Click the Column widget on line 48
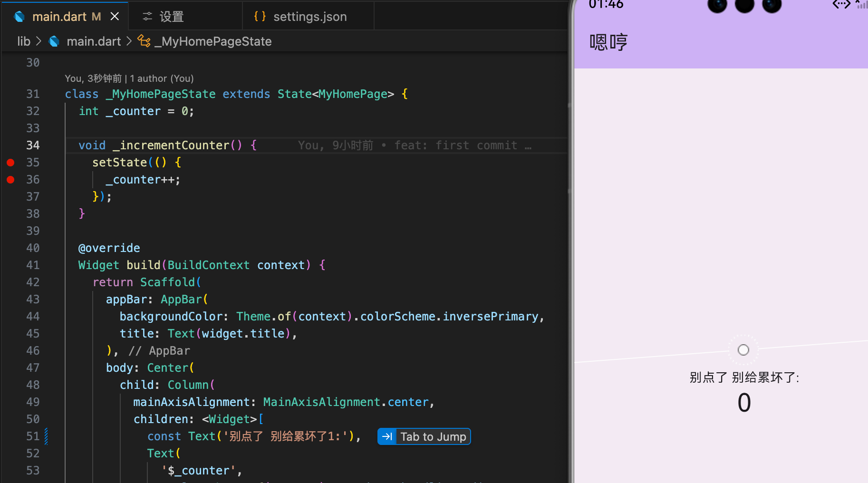 (x=188, y=385)
